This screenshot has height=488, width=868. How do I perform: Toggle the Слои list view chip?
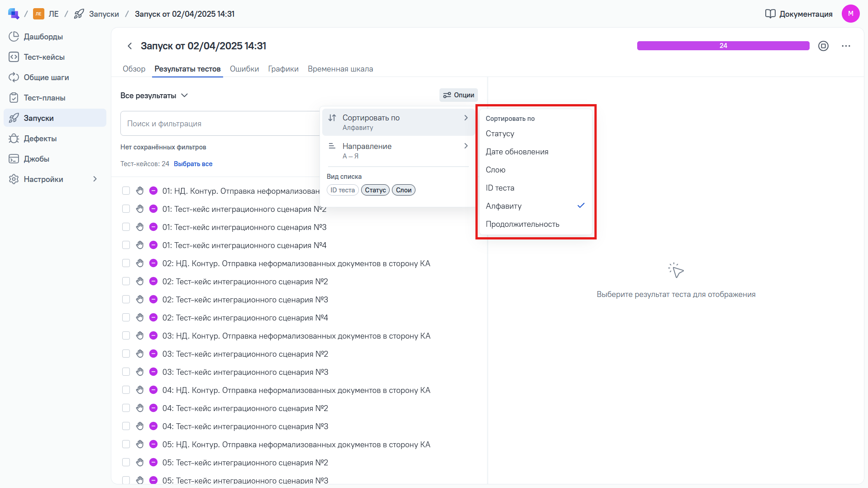(404, 190)
